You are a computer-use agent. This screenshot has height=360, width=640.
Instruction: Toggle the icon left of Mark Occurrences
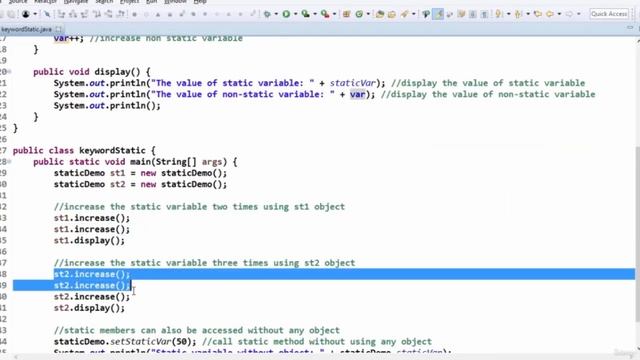(x=426, y=14)
